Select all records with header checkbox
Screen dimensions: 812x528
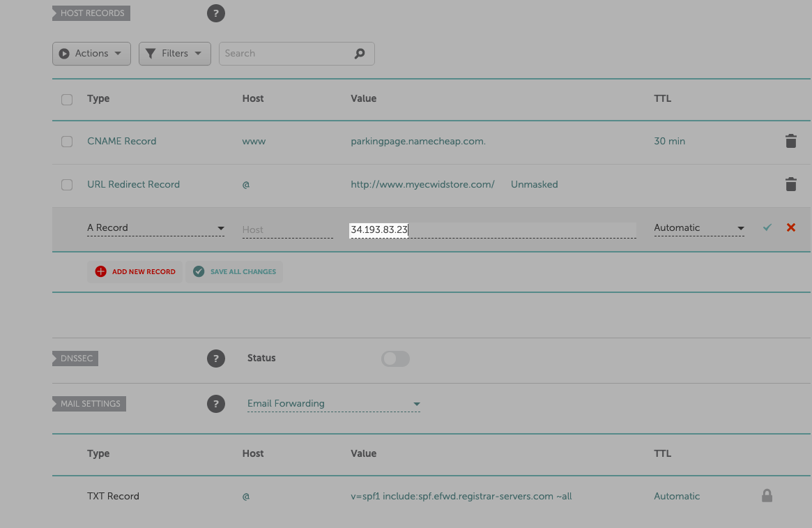[x=67, y=99]
